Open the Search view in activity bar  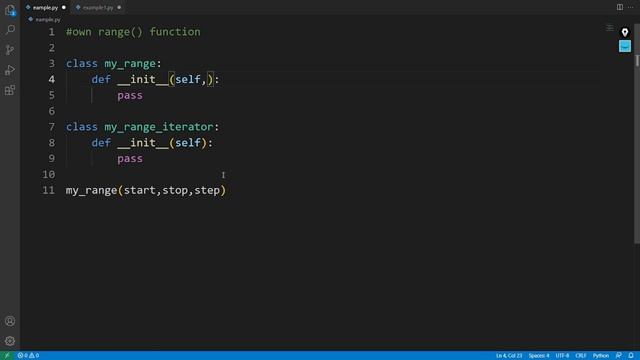click(x=10, y=30)
